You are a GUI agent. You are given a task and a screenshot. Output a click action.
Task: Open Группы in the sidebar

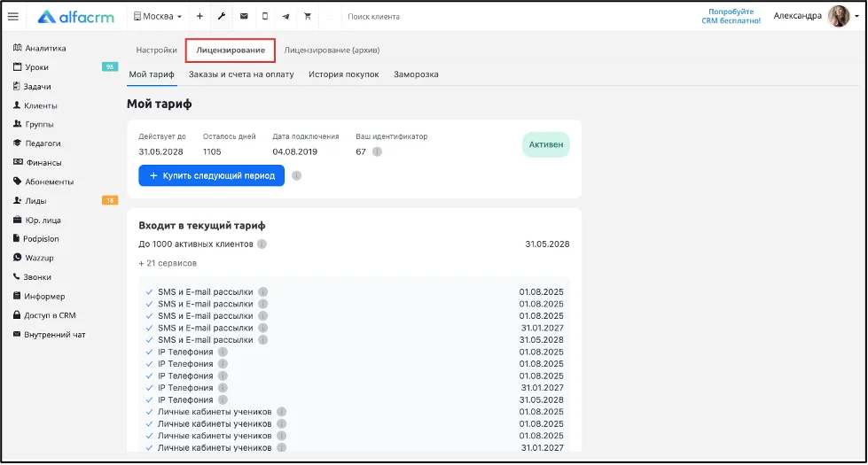(33, 124)
